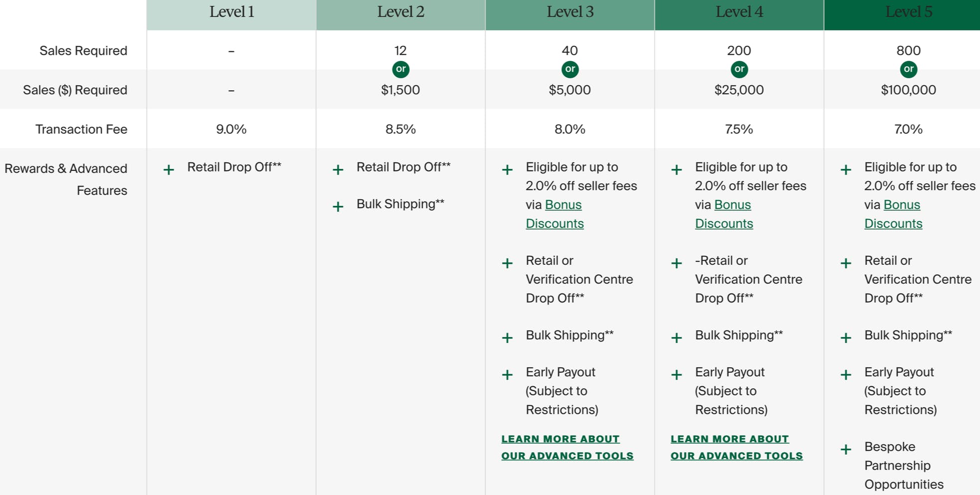Click the dark green Level 5 header

(908, 12)
